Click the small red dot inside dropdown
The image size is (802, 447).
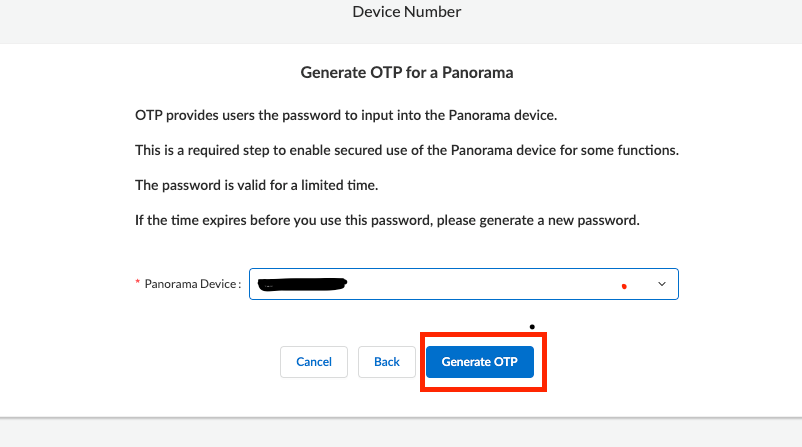624,286
